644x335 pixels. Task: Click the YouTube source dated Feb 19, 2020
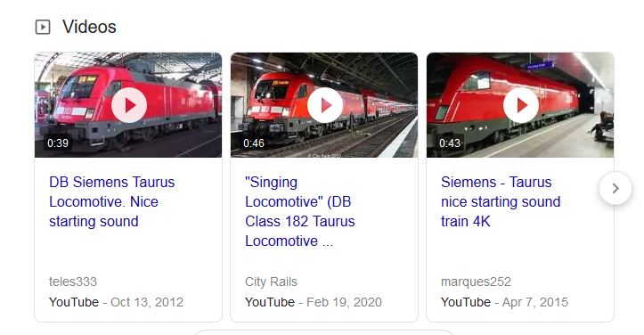270,302
